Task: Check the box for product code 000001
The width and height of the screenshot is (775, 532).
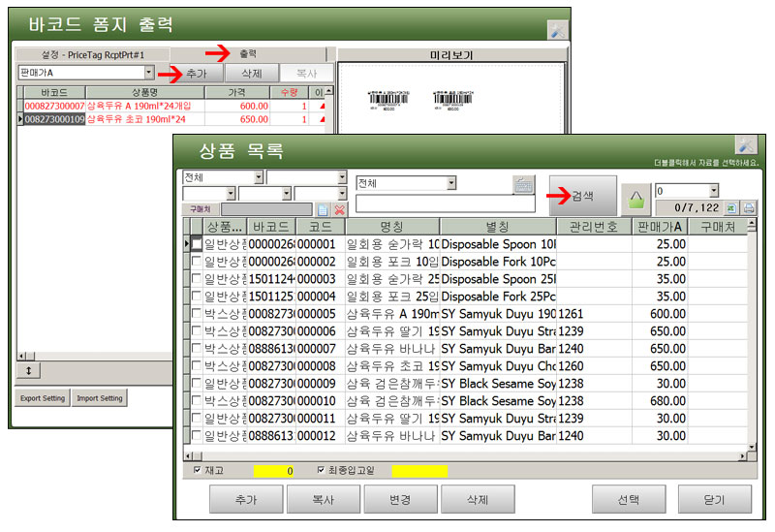Action: click(197, 244)
